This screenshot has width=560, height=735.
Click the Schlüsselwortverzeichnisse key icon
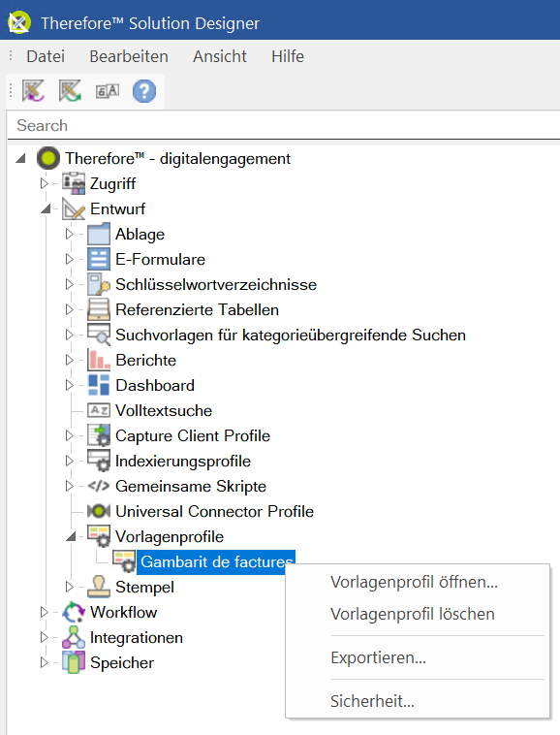tap(99, 284)
